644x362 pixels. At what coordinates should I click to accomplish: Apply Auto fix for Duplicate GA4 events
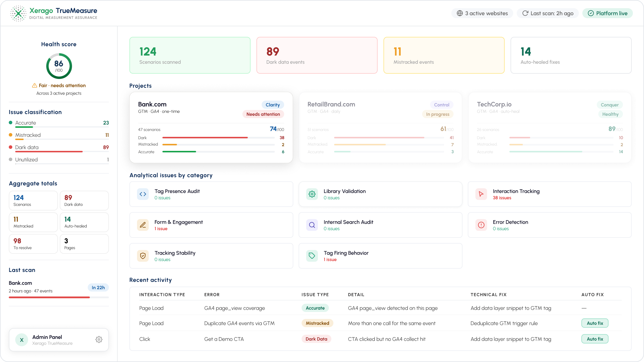pyautogui.click(x=595, y=323)
